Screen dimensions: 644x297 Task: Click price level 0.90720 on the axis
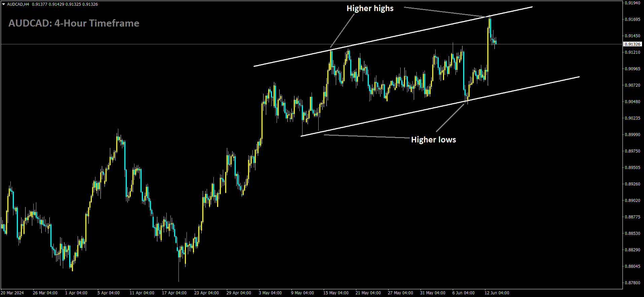[x=632, y=85]
